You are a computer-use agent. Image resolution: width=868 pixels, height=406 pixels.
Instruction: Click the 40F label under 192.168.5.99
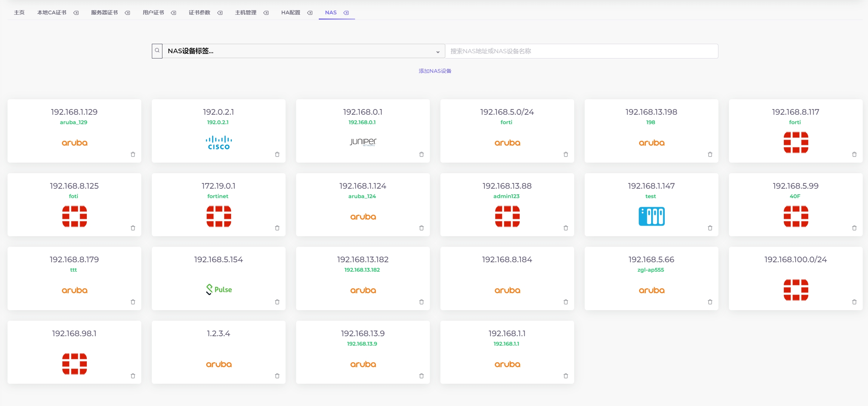click(795, 196)
